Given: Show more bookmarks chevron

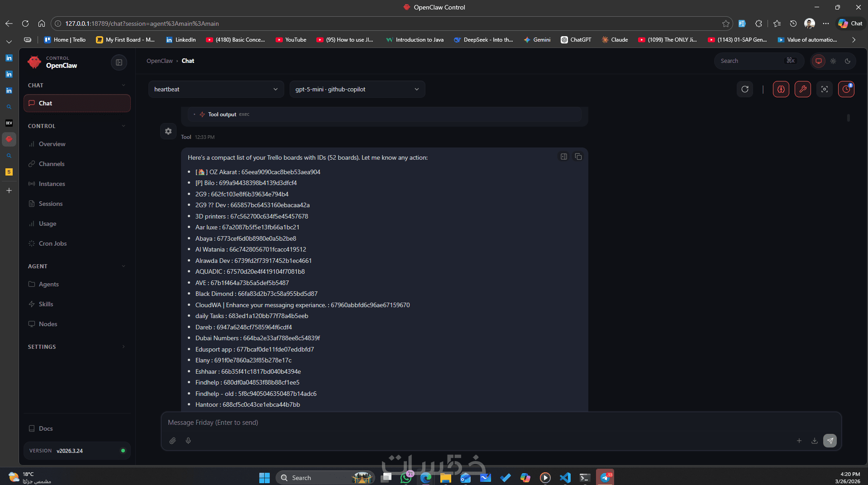Looking at the screenshot, I should pos(854,40).
